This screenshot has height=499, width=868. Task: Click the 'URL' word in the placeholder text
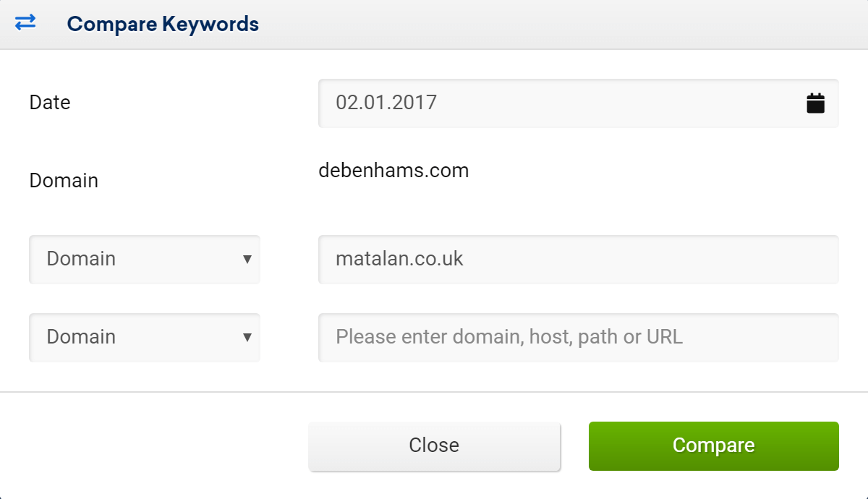click(665, 337)
